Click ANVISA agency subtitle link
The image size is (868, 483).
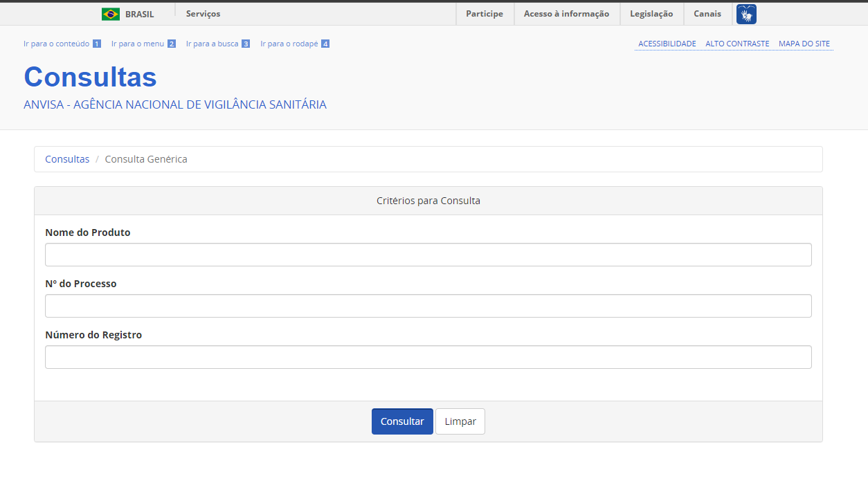[175, 105]
